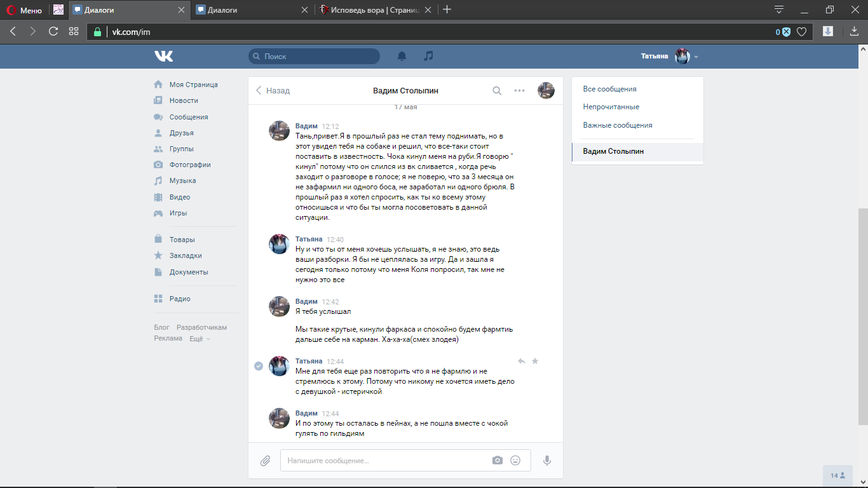This screenshot has width=868, height=488.
Task: Attach a file with paperclip icon
Action: pyautogui.click(x=265, y=461)
